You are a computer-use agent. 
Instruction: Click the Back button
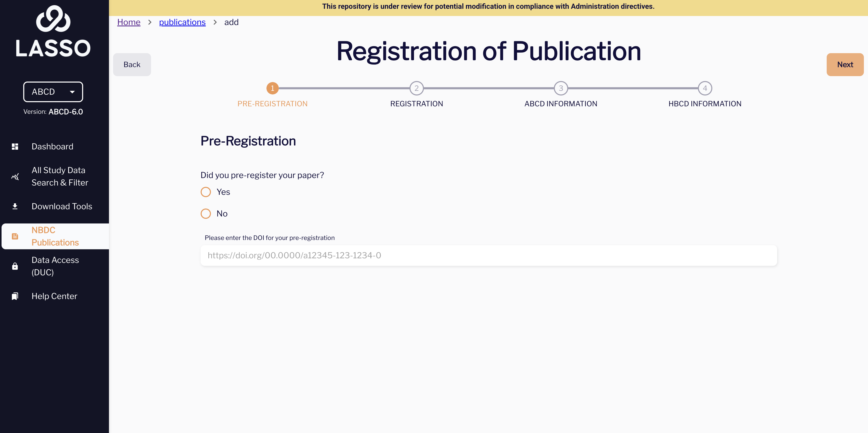click(x=132, y=65)
